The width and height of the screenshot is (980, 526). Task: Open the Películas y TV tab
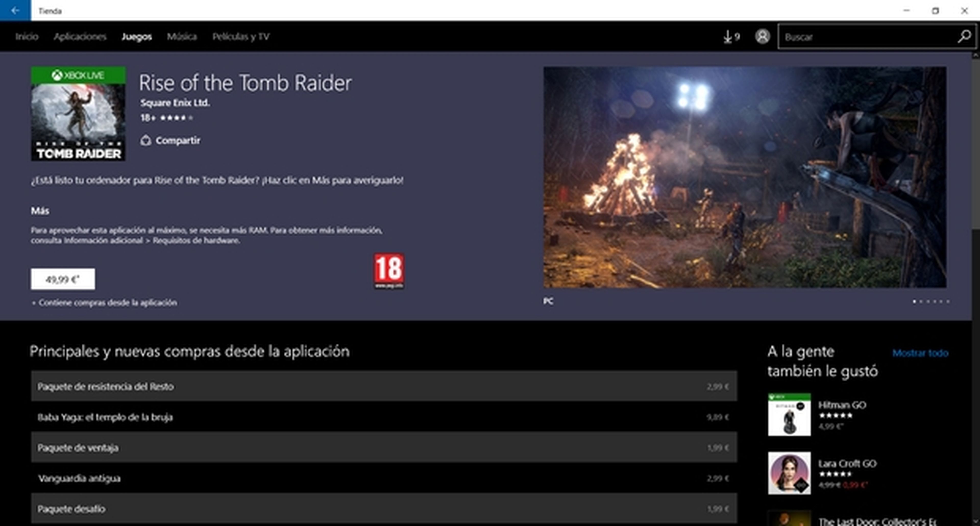241,36
